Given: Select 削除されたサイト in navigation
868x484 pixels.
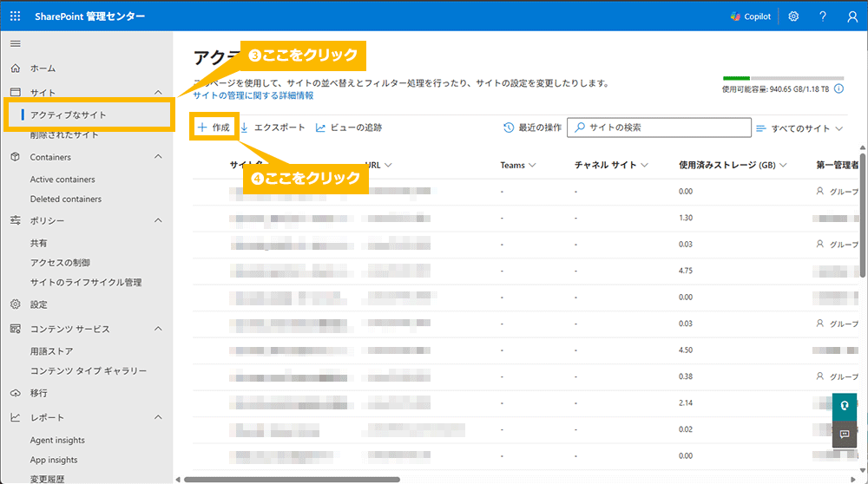Looking at the screenshot, I should pyautogui.click(x=64, y=135).
